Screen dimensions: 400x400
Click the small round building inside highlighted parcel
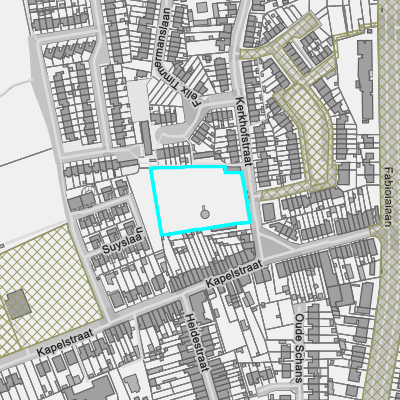205,213
